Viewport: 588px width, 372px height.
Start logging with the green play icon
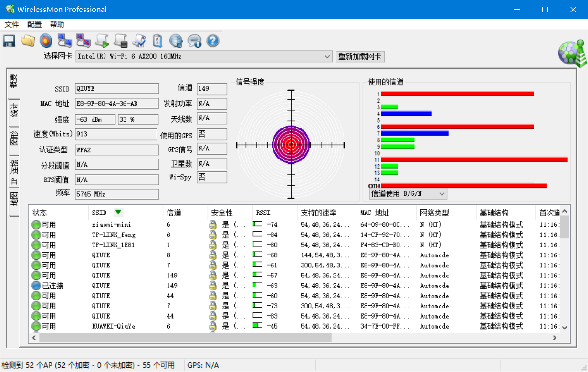(x=102, y=41)
